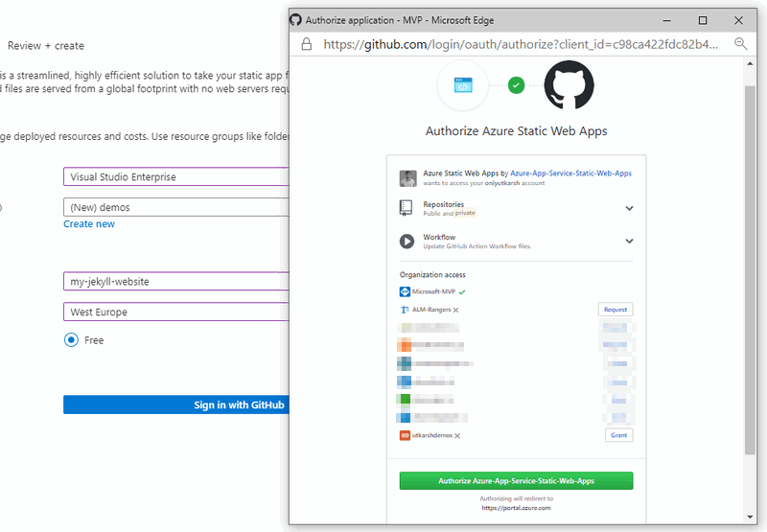Click the Create new resource group link
The image size is (767, 532).
[89, 224]
